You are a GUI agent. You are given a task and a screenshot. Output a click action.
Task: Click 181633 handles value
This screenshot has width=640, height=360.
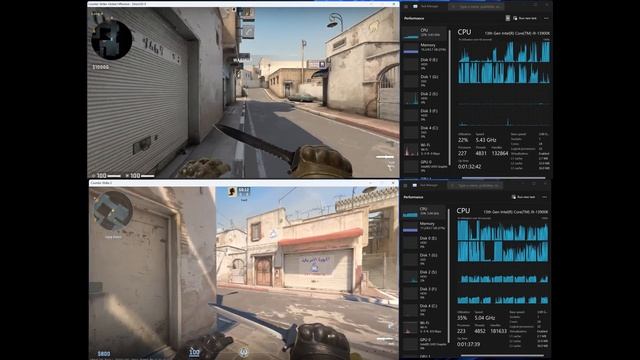click(x=499, y=331)
